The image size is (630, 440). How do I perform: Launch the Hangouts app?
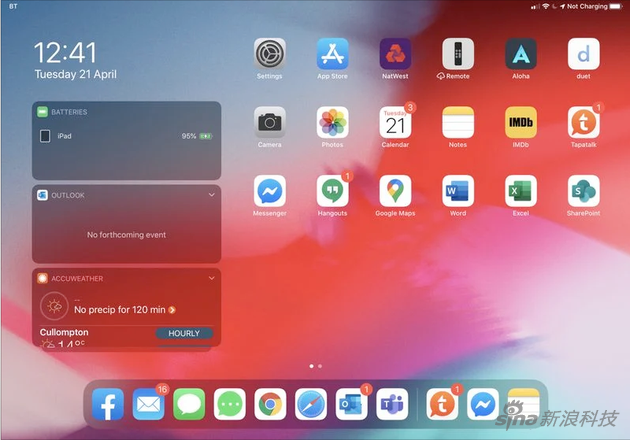click(332, 191)
